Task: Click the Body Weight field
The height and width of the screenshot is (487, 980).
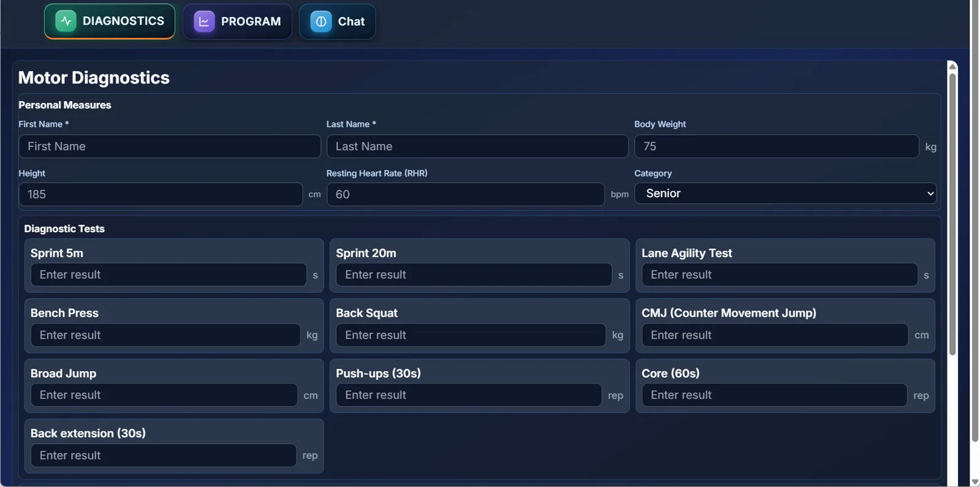Action: point(777,146)
